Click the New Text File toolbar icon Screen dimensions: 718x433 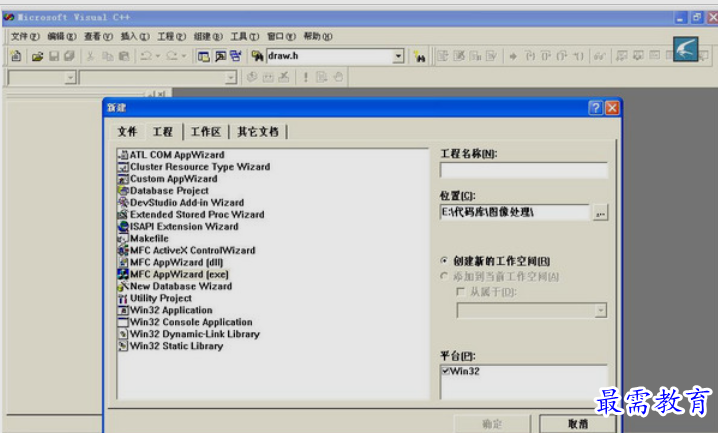click(16, 56)
